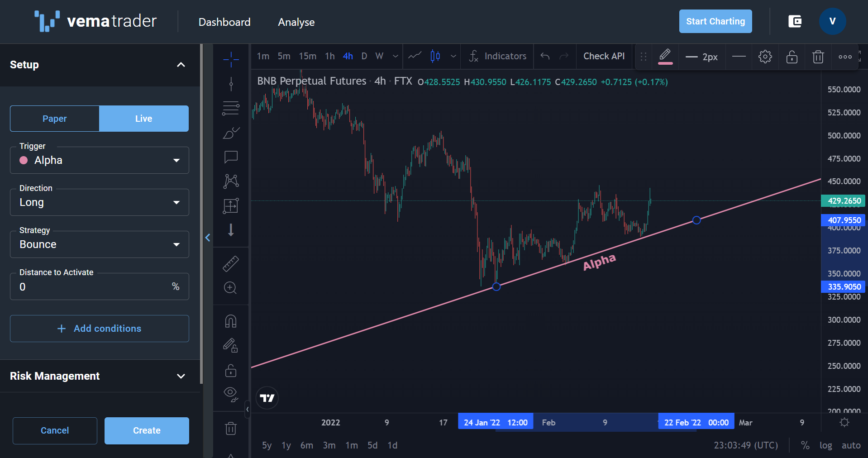Choose the ruler measure tool
This screenshot has width=868, height=458.
coord(231,263)
